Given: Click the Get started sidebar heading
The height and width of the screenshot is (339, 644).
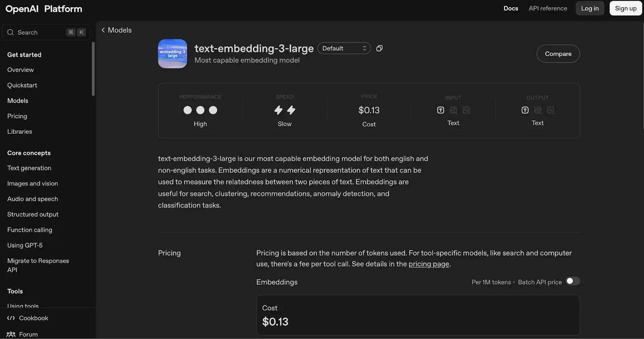Looking at the screenshot, I should [24, 55].
